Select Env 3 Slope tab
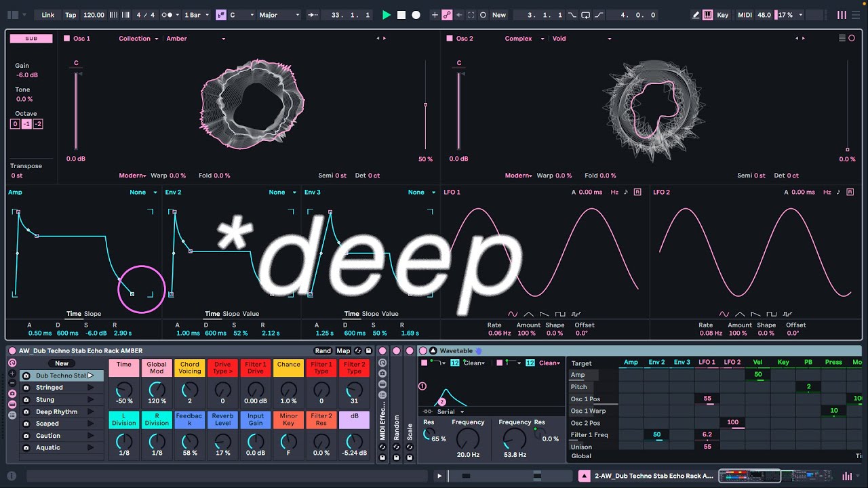Image resolution: width=868 pixels, height=488 pixels. (x=370, y=314)
